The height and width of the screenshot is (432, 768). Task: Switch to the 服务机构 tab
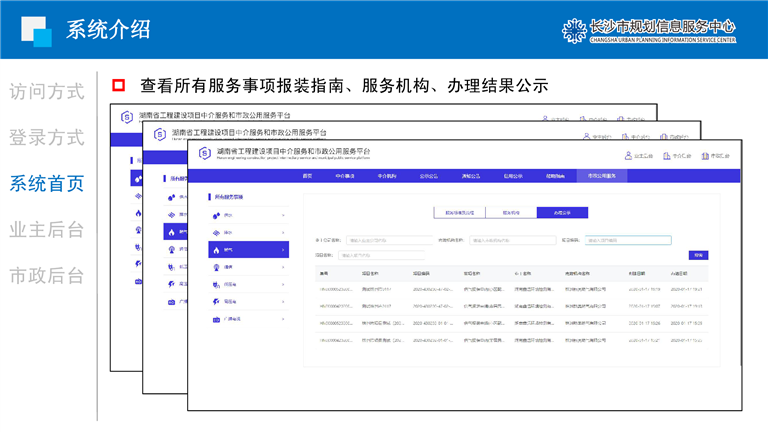pyautogui.click(x=510, y=212)
